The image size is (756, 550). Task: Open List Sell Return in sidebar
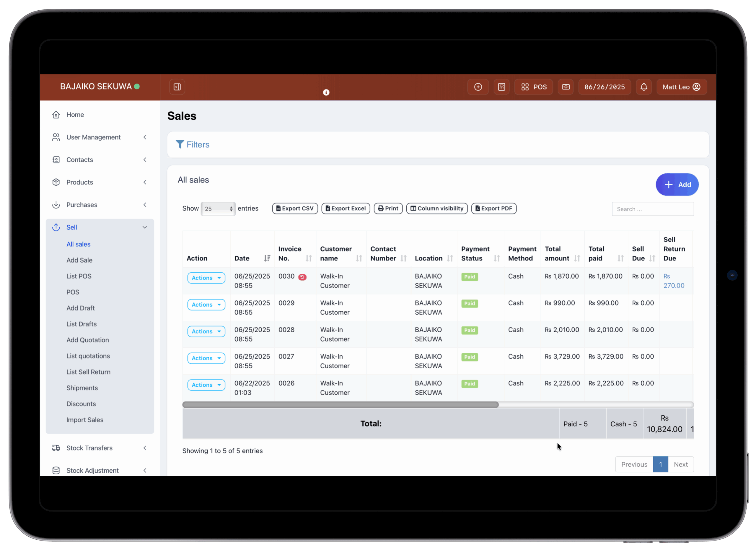pyautogui.click(x=88, y=372)
